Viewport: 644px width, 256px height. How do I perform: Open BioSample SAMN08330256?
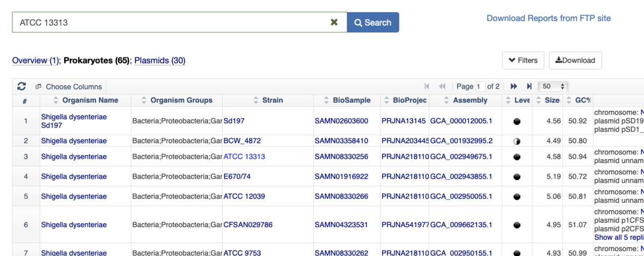click(x=341, y=157)
